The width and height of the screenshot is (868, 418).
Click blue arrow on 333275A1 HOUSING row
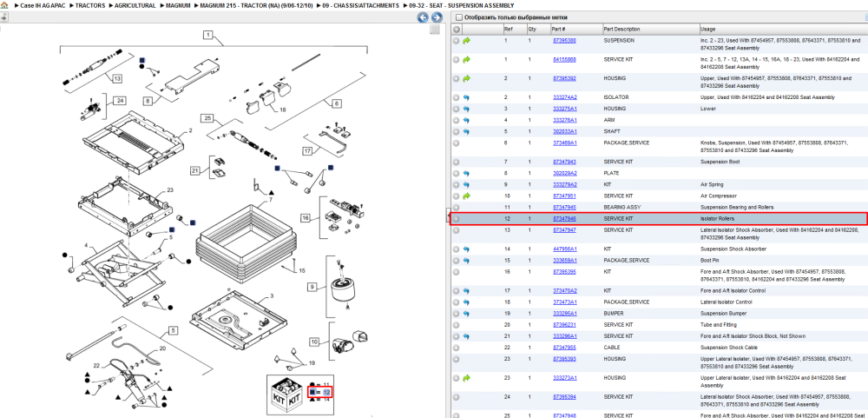coord(466,109)
